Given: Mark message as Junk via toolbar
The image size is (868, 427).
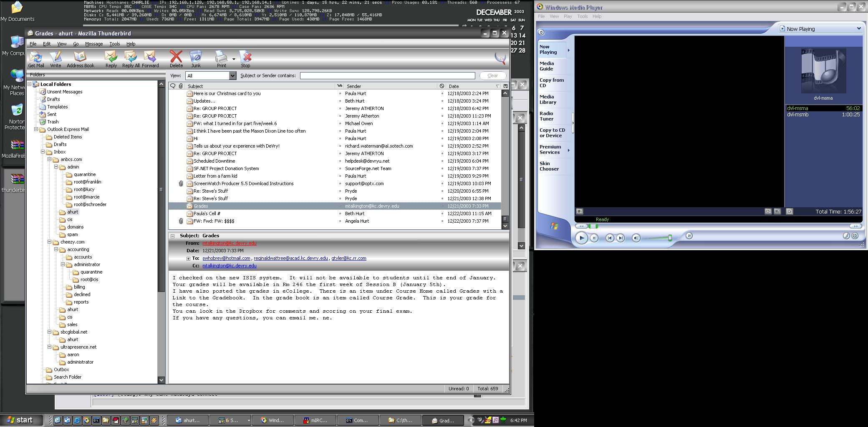Looking at the screenshot, I should [x=196, y=59].
